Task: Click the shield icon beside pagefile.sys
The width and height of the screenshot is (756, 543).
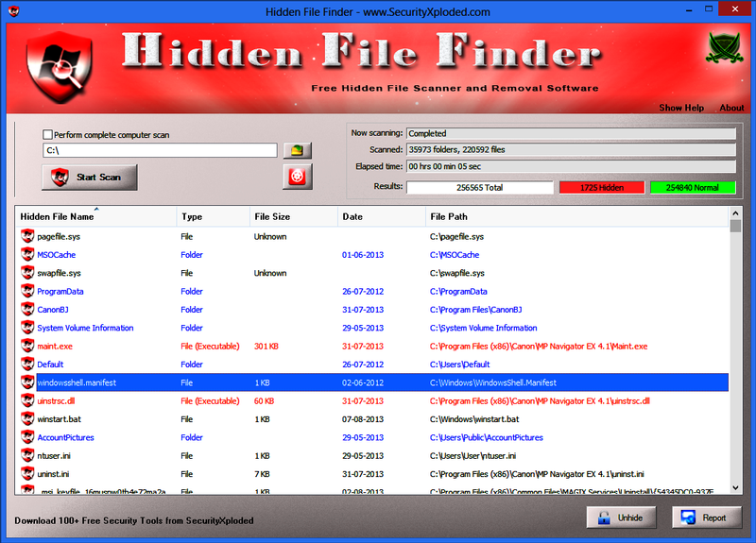Action: pyautogui.click(x=27, y=236)
